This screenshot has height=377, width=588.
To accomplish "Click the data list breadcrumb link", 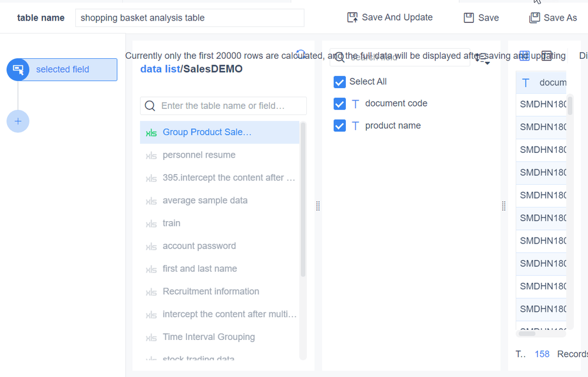I will [159, 69].
